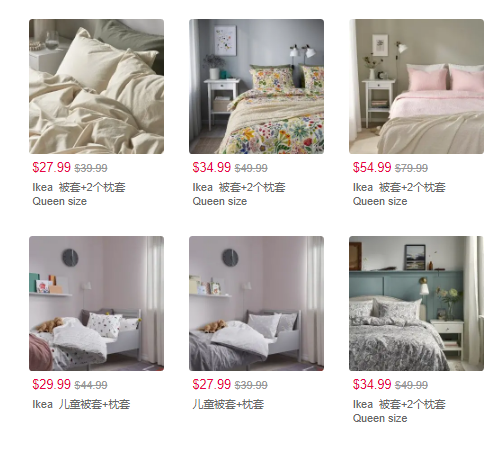Open the Ikea 儿童被套+枕套 product title
This screenshot has width=502, height=449.
click(x=81, y=404)
